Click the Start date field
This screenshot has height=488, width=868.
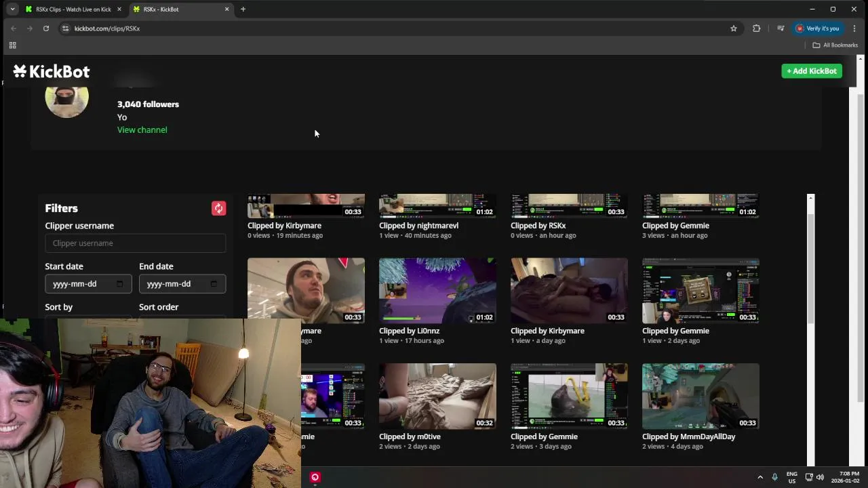[88, 284]
